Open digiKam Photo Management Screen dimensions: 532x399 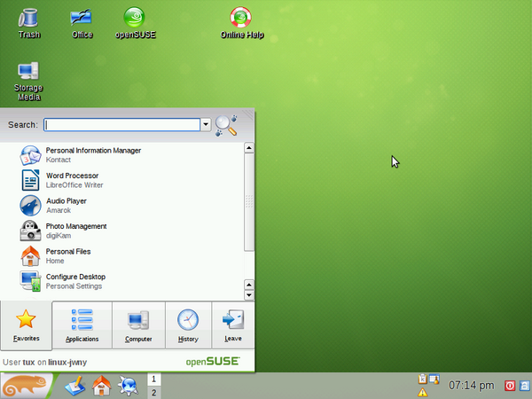75,231
